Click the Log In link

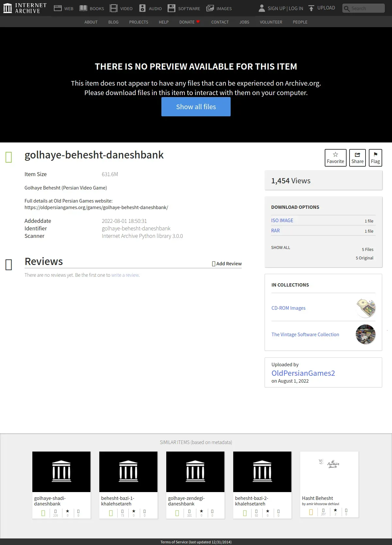pyautogui.click(x=296, y=8)
